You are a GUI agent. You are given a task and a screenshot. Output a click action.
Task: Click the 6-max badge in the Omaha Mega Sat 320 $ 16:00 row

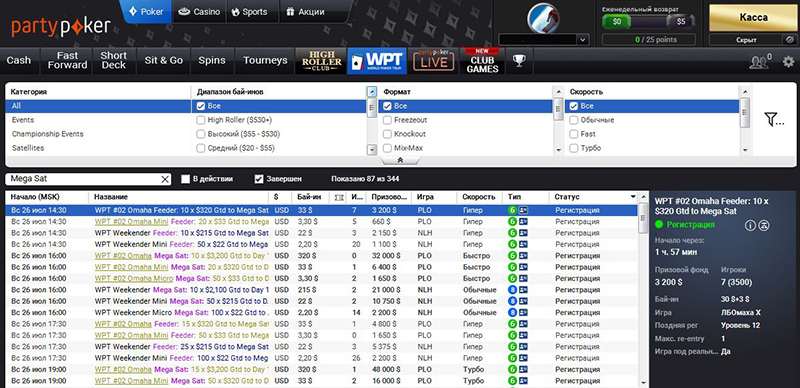coord(512,256)
